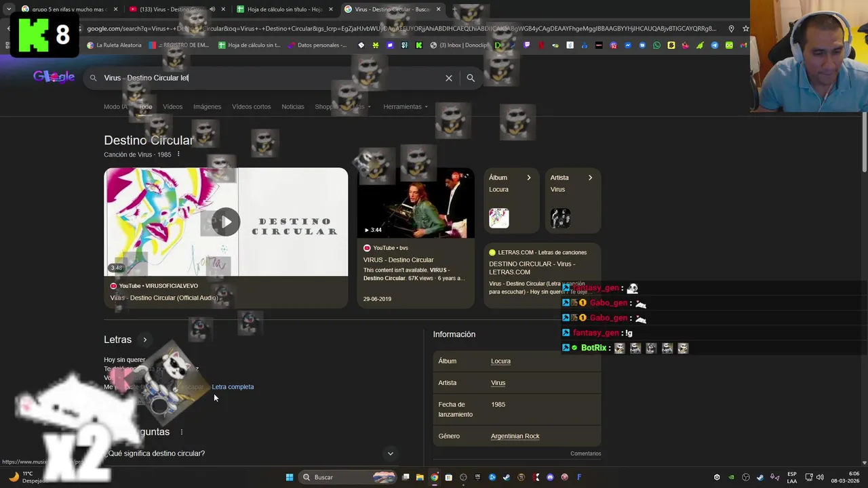This screenshot has width=868, height=488.
Task: Open the Windows Start menu
Action: 290,477
